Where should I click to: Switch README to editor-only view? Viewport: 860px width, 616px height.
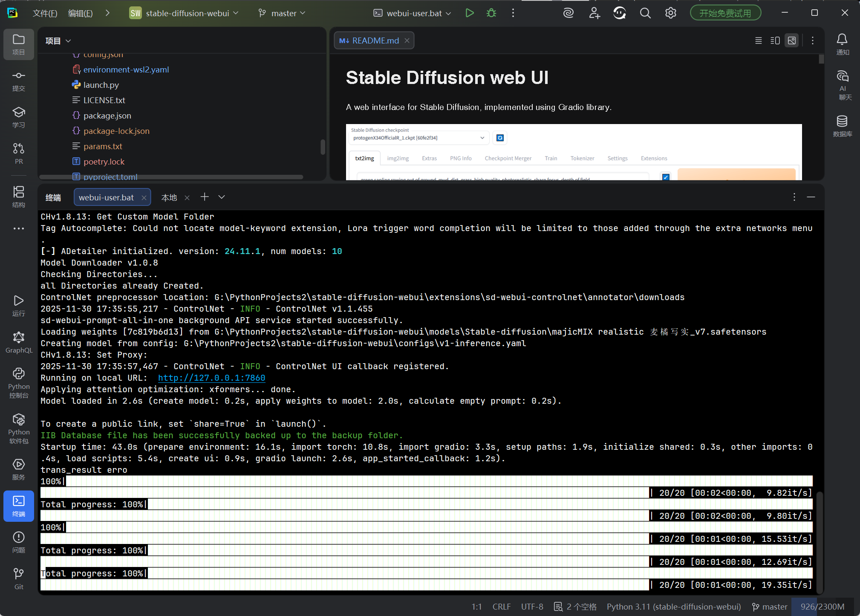tap(758, 40)
